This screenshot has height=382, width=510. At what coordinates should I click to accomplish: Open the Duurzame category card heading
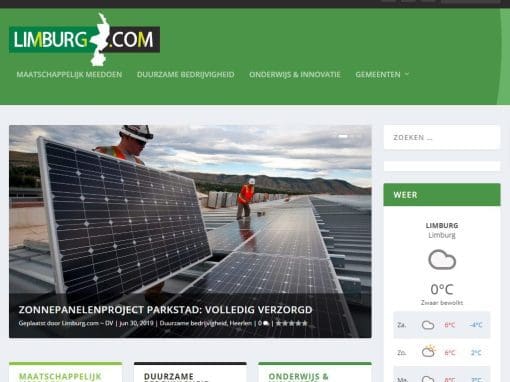coord(169,377)
